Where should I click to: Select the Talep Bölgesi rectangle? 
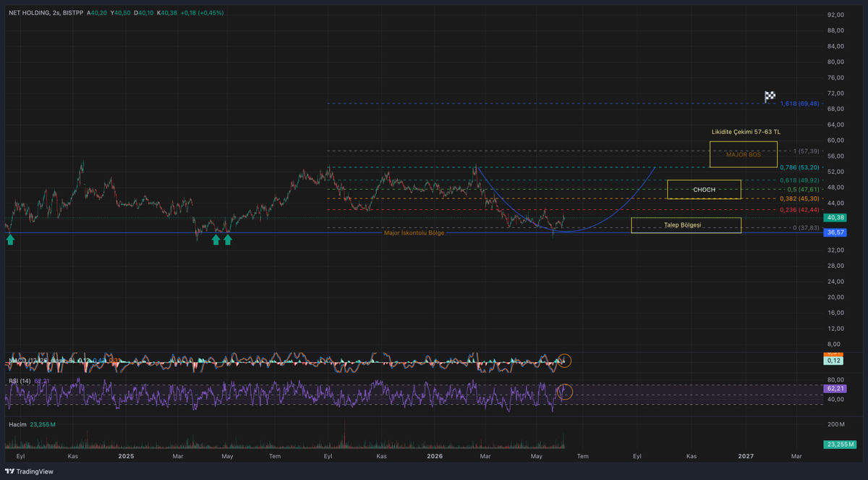coord(686,225)
